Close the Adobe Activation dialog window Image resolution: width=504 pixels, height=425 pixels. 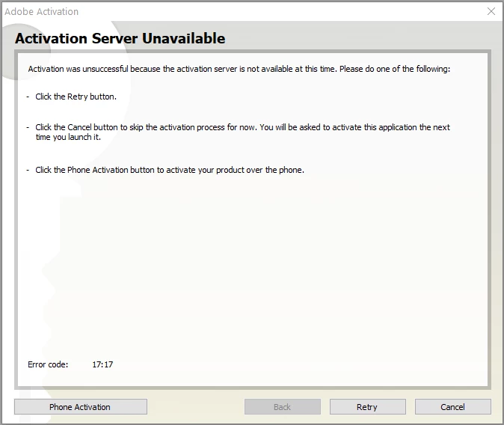click(491, 11)
